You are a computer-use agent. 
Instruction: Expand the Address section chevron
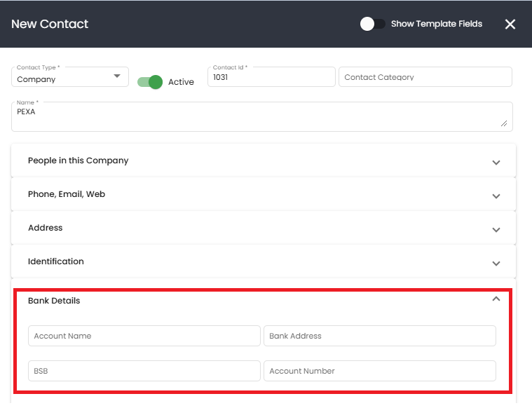(496, 230)
